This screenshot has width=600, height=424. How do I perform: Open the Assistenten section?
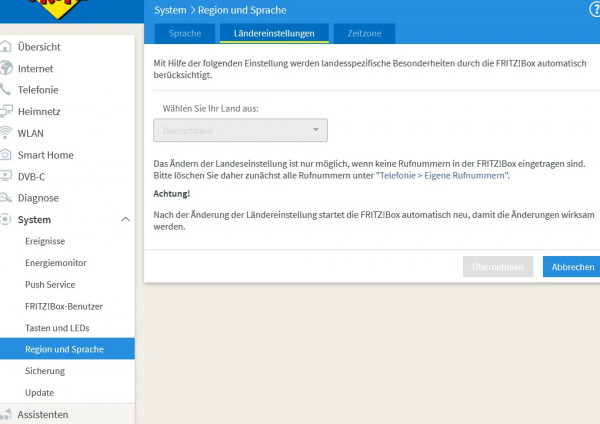(43, 414)
